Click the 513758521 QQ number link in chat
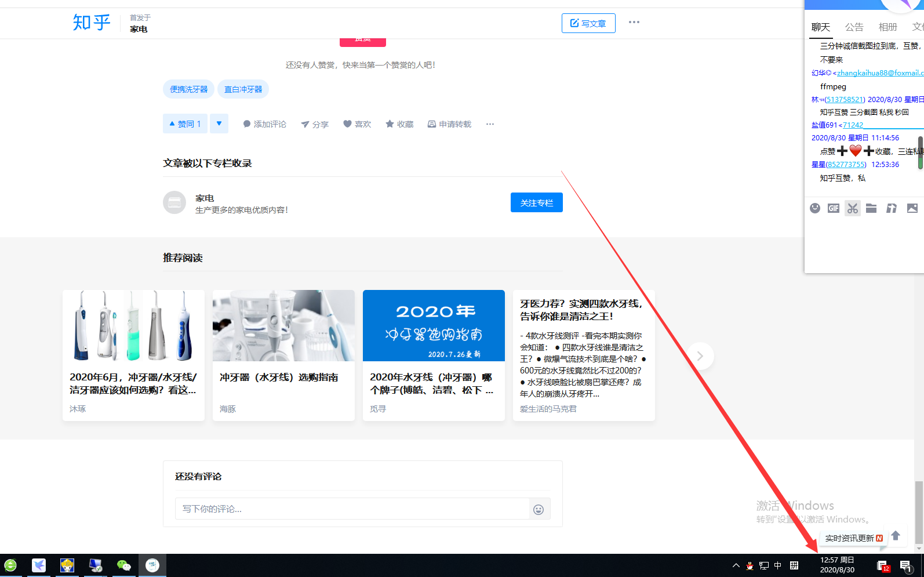 point(845,100)
